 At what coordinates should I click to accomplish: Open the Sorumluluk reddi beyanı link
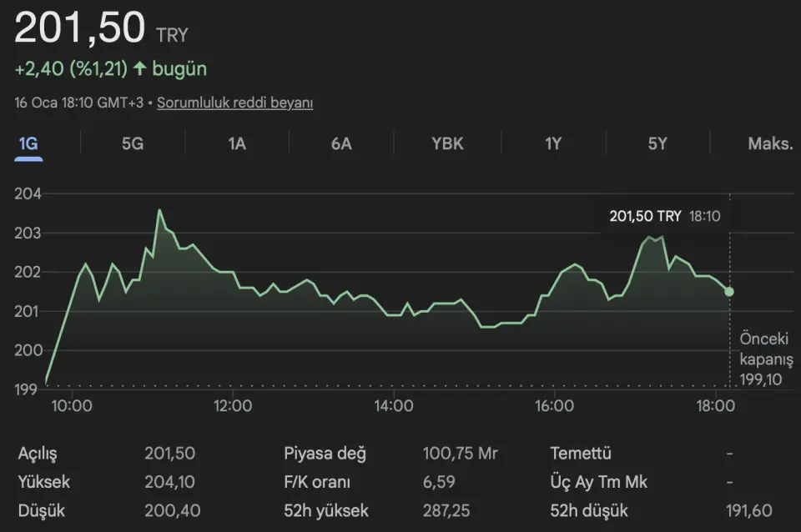pos(234,103)
